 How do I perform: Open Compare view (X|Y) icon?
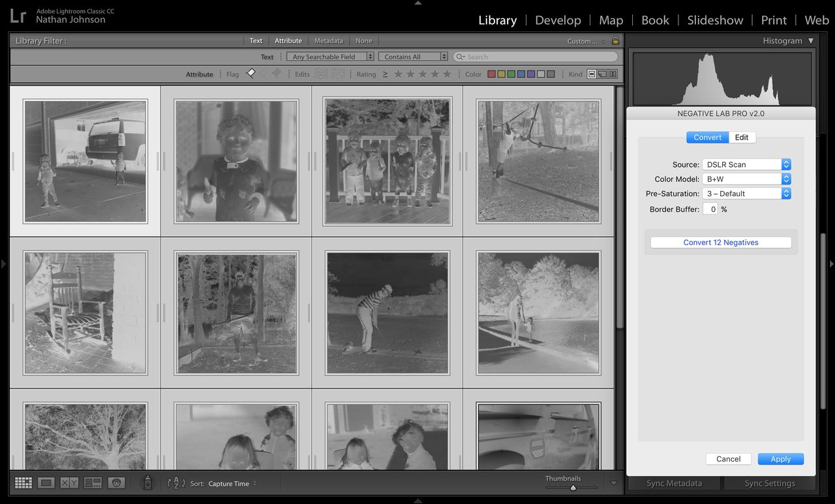69,483
